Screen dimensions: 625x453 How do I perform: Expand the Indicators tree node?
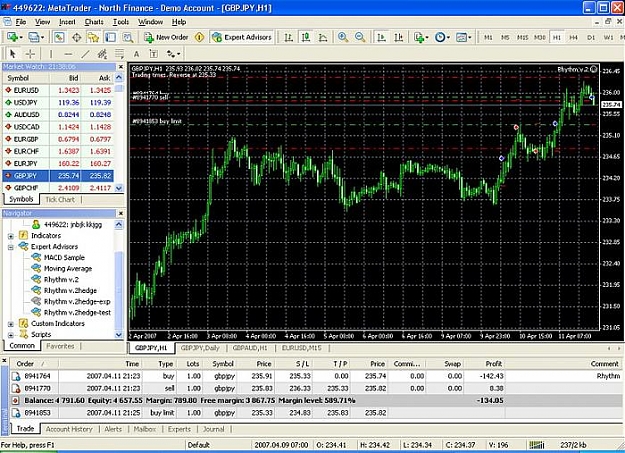point(11,236)
